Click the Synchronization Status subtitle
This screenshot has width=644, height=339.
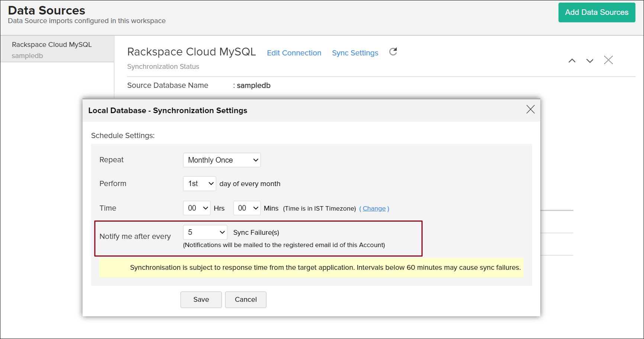click(x=163, y=67)
